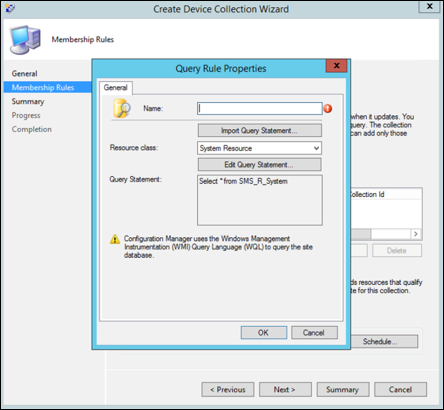Viewport: 444px width, 410px height.
Task: Open Summary step in sidebar
Action: pyautogui.click(x=28, y=101)
